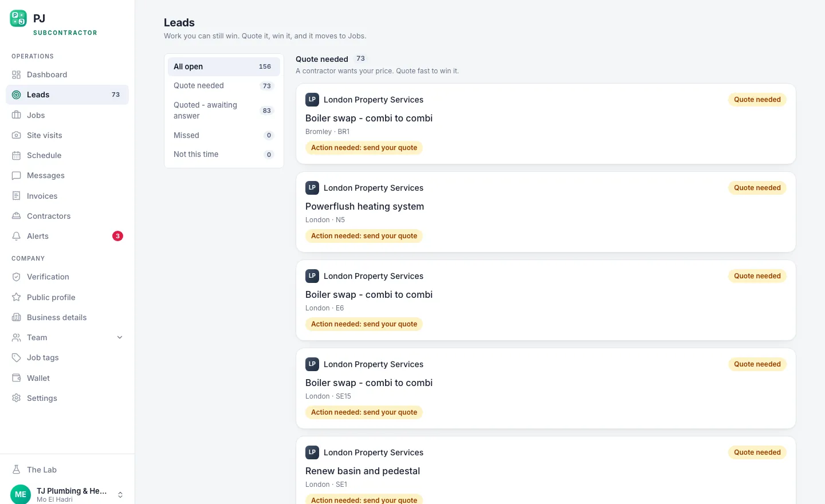Screen dimensions: 825x504
Task: Click the red Alerts count badge
Action: click(117, 236)
